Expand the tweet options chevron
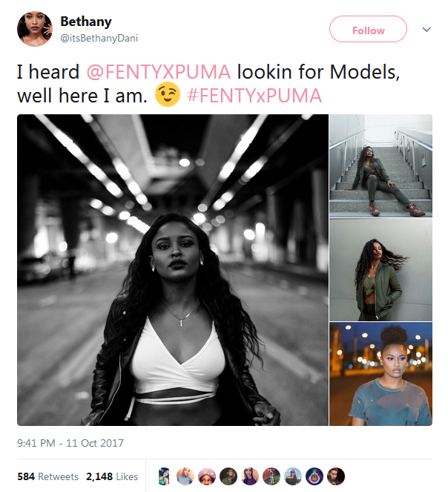Viewport: 448px width, 492px height. [426, 30]
